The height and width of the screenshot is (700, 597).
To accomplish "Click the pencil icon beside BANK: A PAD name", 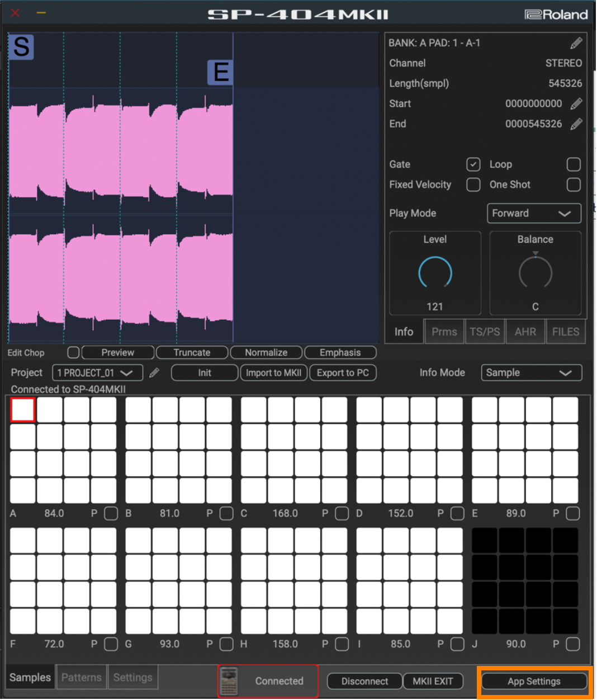I will pos(576,43).
